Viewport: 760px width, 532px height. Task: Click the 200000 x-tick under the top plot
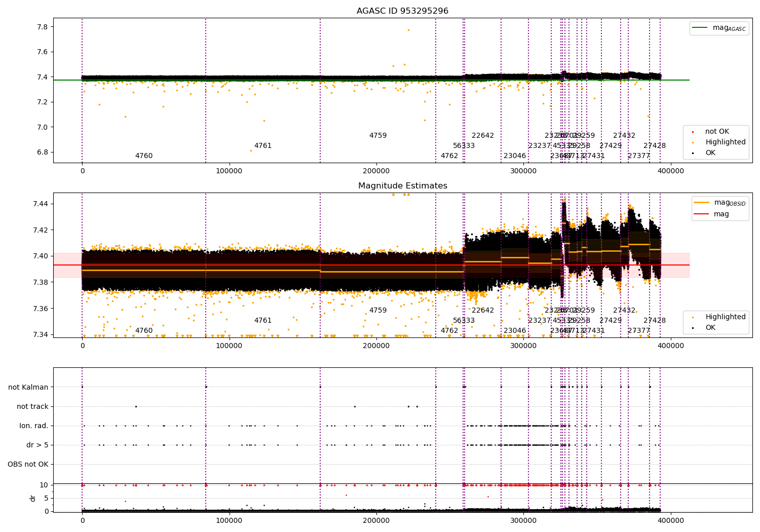[376, 171]
